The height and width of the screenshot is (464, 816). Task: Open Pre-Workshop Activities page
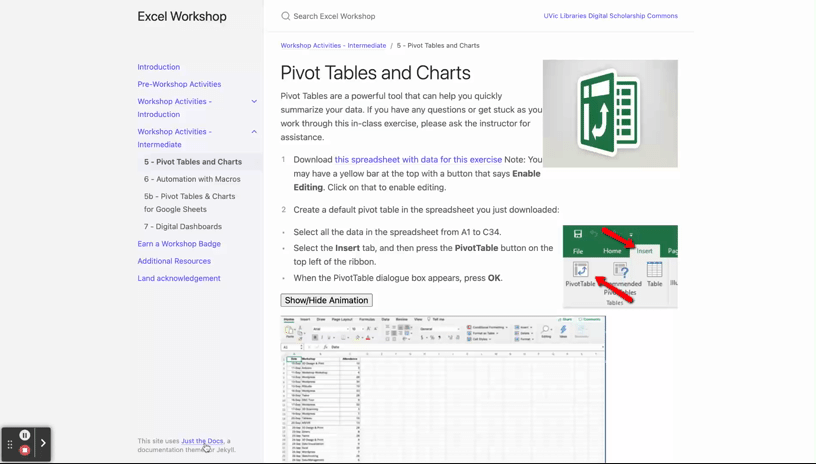coord(179,84)
